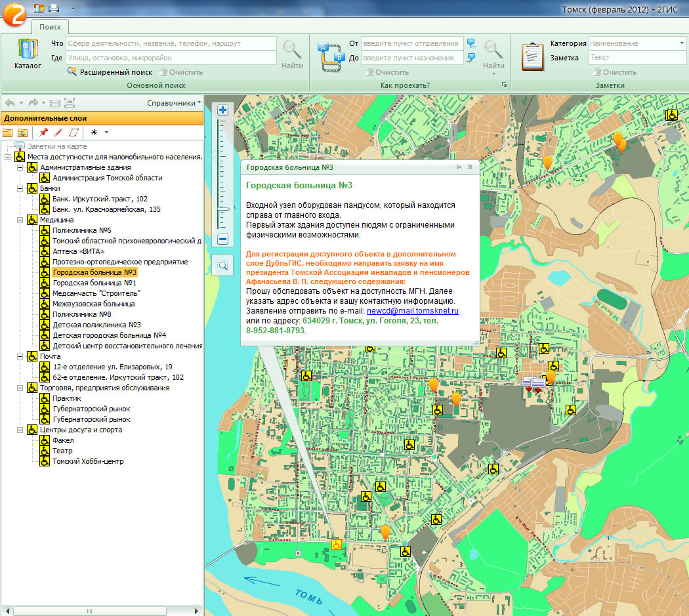Select 12-е отделение ул. Елизаровых, 19

pyautogui.click(x=112, y=367)
